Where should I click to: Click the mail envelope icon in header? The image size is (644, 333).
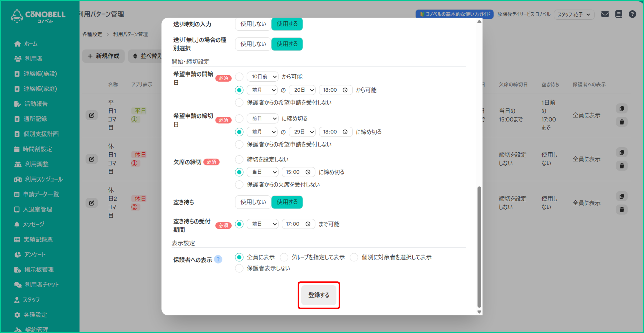pos(605,14)
